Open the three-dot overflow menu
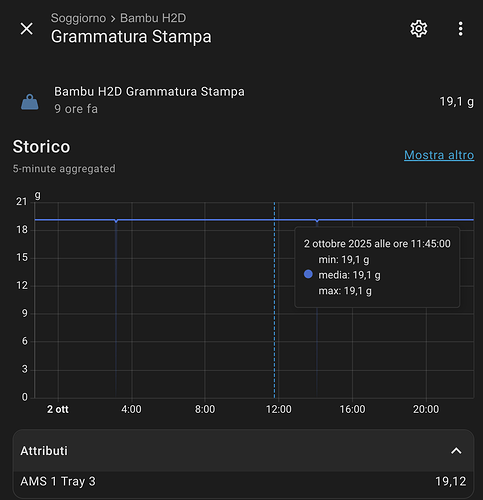Image resolution: width=483 pixels, height=500 pixels. [460, 29]
